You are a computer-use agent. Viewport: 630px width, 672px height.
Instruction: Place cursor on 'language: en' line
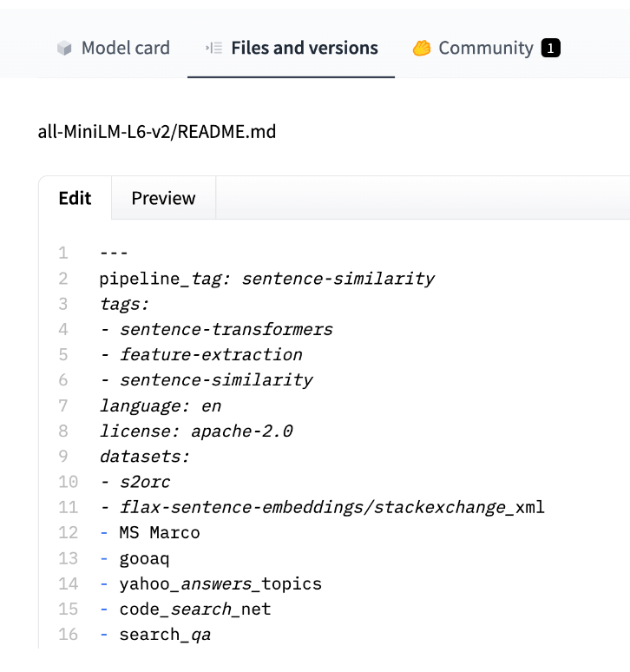[x=161, y=405]
